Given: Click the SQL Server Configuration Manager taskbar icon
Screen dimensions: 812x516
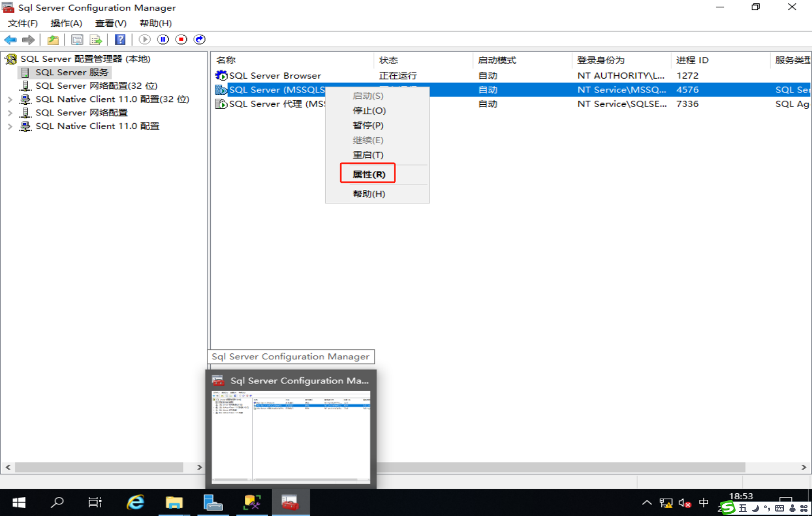Looking at the screenshot, I should pyautogui.click(x=291, y=503).
